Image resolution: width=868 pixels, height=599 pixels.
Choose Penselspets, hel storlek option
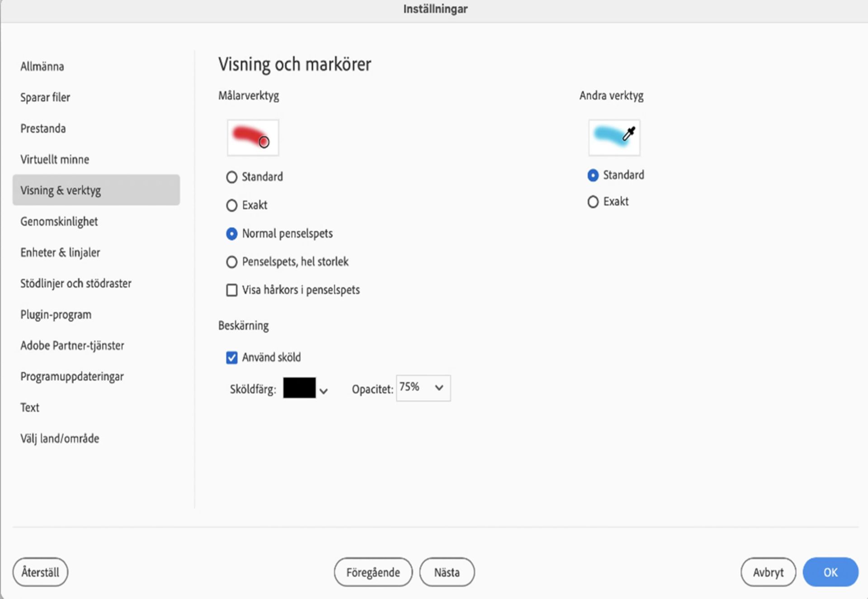tap(232, 262)
